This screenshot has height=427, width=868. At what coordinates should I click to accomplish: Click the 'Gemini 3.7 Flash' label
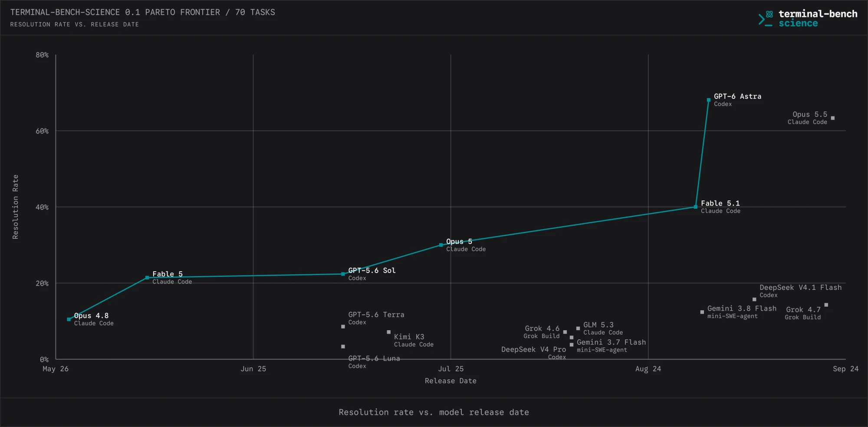[x=611, y=342]
